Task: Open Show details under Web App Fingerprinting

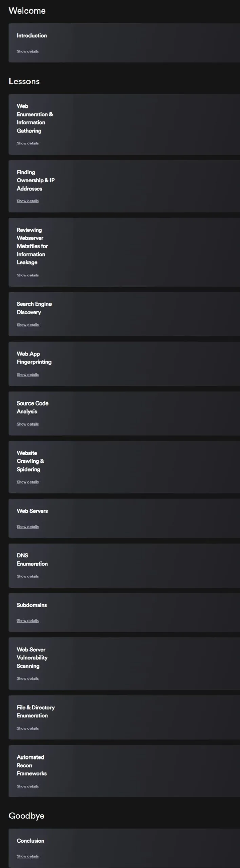Action: [x=28, y=375]
